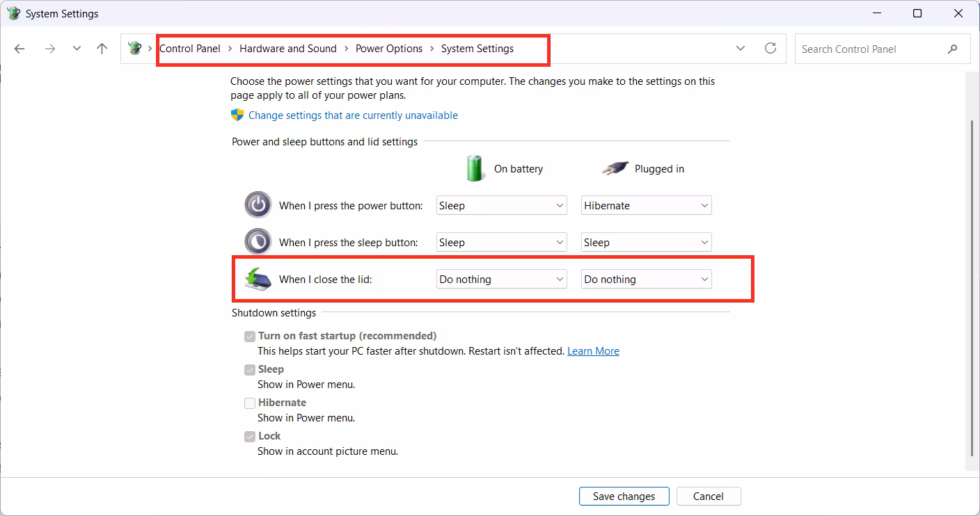This screenshot has width=980, height=516.
Task: Click System Settings breadcrumb entry
Action: pos(477,49)
